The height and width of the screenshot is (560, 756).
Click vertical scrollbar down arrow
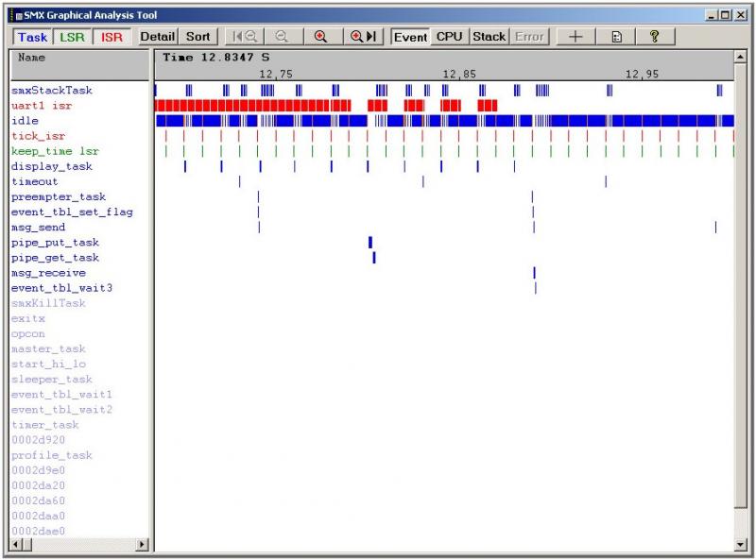(x=740, y=545)
